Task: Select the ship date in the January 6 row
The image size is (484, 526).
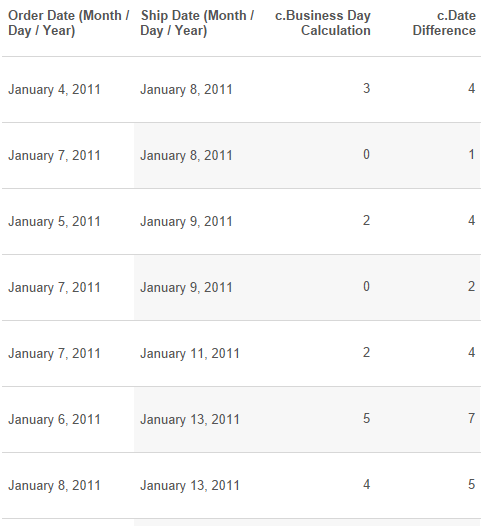Action: (190, 419)
